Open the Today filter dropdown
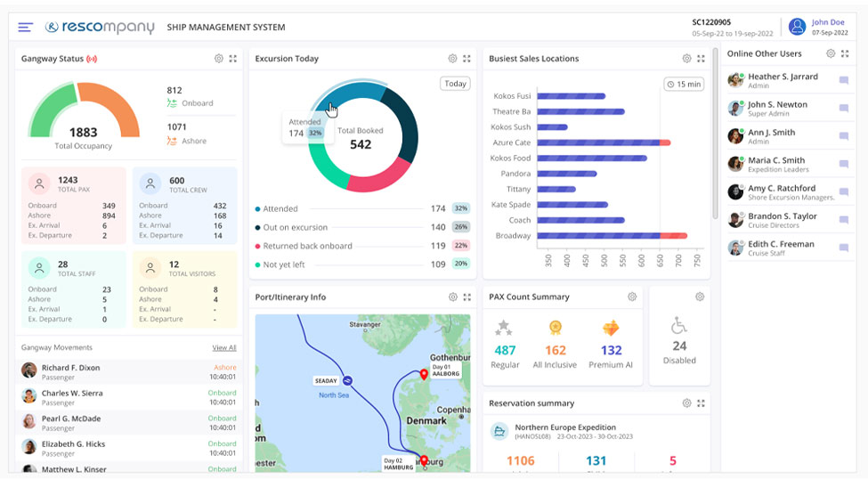Viewport: 868px width, 488px height. [x=455, y=84]
